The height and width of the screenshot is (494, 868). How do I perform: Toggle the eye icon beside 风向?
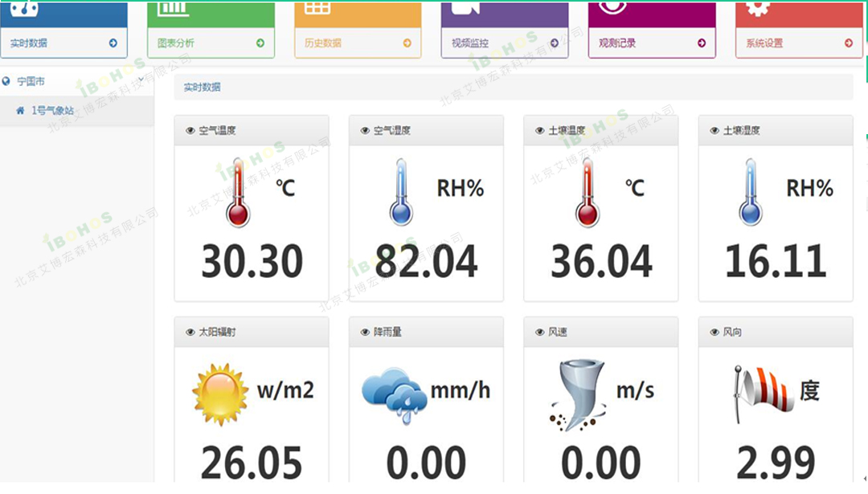coord(714,332)
